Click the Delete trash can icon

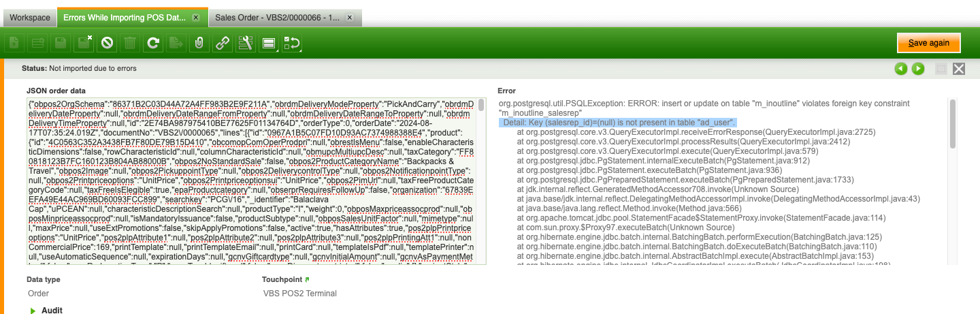coord(129,44)
